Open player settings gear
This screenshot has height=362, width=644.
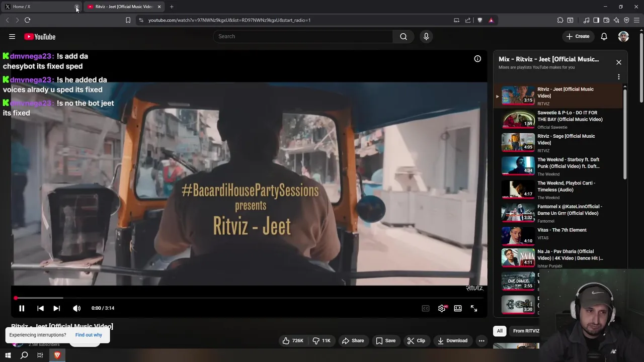(442, 308)
